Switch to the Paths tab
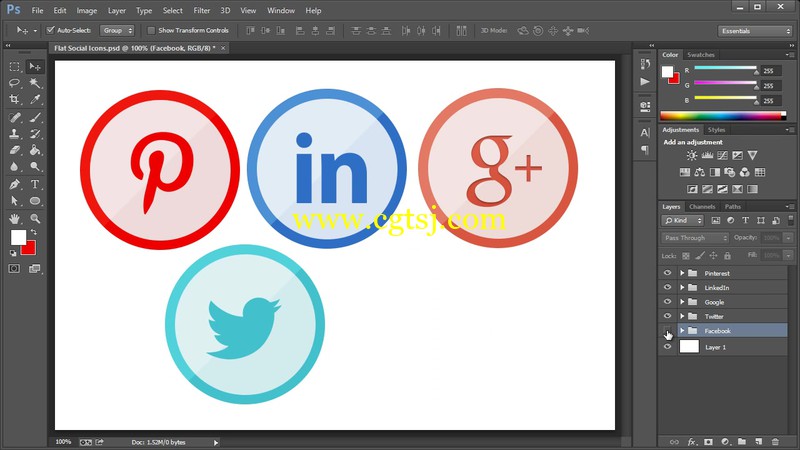Viewport: 800px width, 450px height. click(x=733, y=207)
